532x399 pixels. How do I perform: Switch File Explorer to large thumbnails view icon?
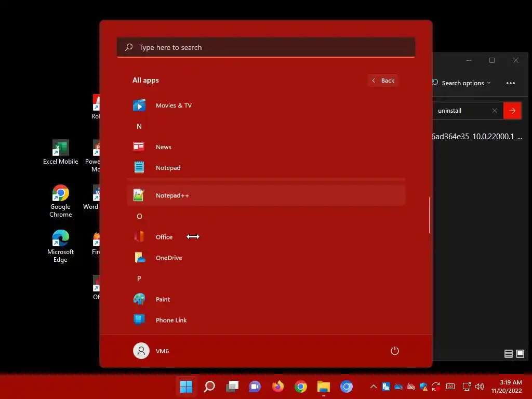tap(520, 354)
